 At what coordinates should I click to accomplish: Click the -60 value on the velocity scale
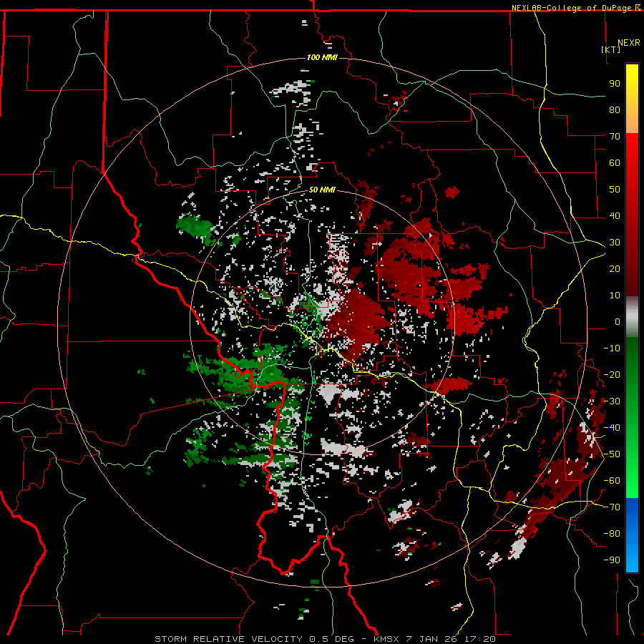[x=612, y=481]
